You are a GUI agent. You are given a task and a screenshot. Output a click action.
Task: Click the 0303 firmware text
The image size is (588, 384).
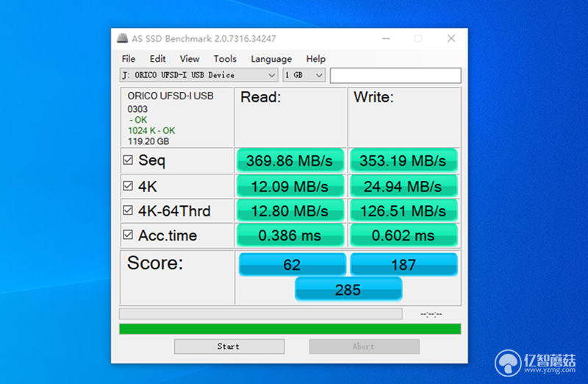(x=137, y=109)
